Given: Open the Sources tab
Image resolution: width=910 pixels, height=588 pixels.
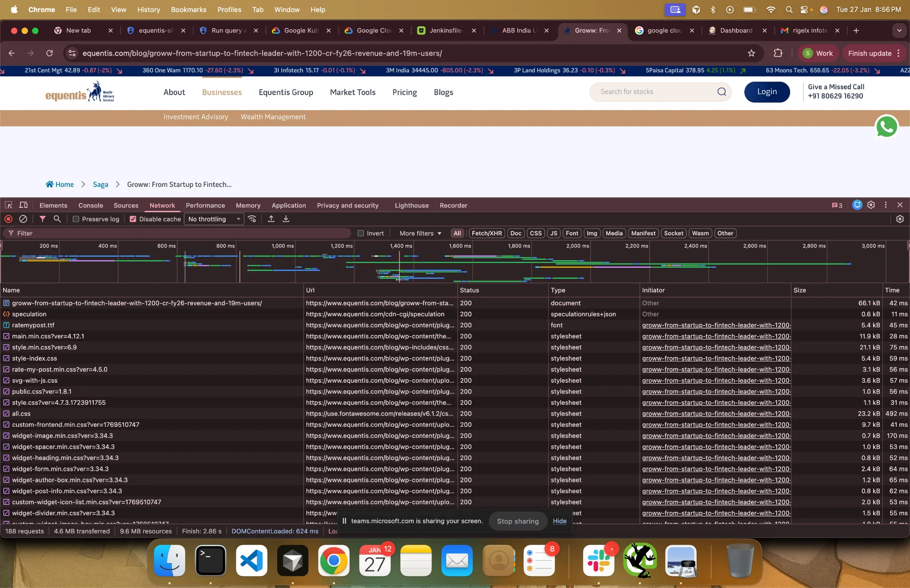Looking at the screenshot, I should [126, 205].
